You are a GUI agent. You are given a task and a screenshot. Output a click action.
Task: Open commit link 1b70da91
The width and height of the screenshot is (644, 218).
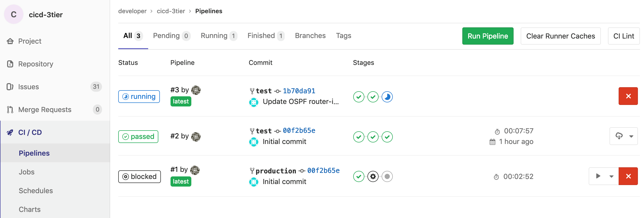click(299, 91)
